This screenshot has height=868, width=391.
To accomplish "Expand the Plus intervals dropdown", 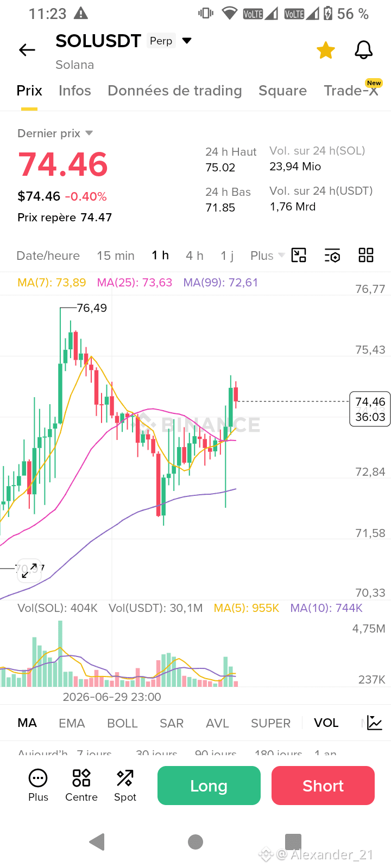I will pos(267,256).
